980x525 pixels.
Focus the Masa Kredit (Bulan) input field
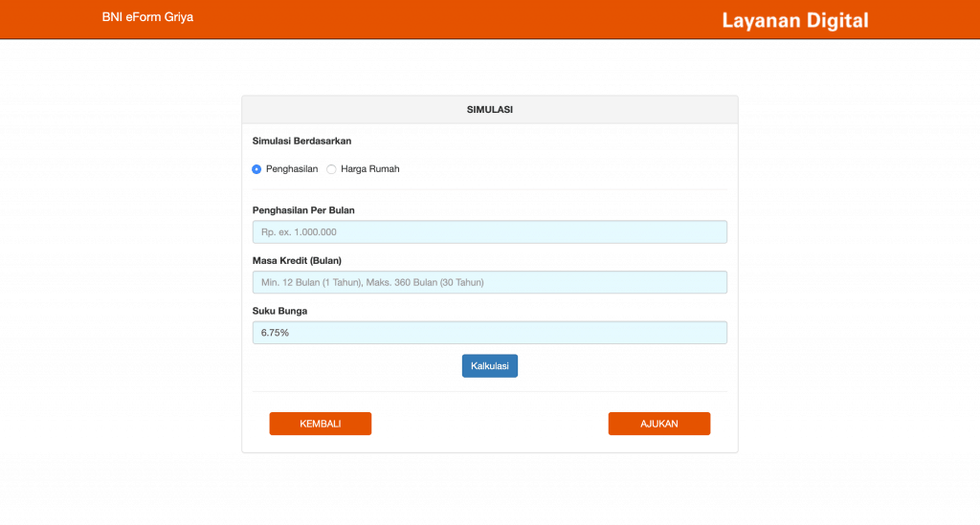489,282
